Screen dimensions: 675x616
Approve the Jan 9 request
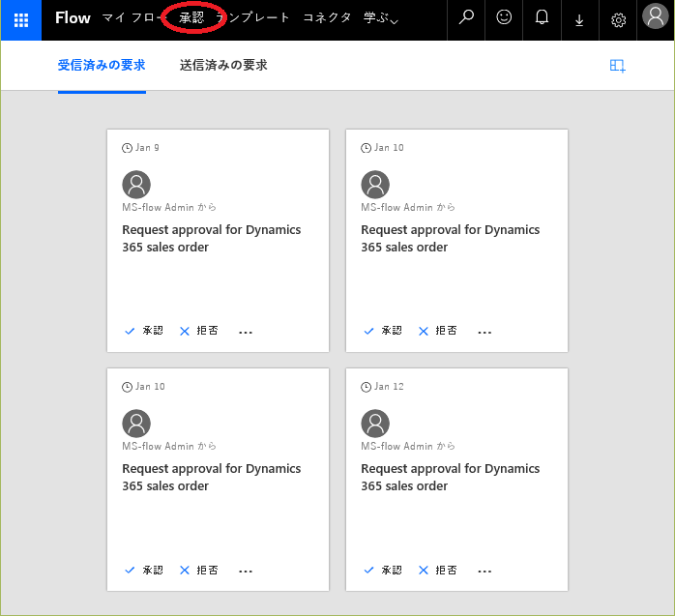(144, 331)
